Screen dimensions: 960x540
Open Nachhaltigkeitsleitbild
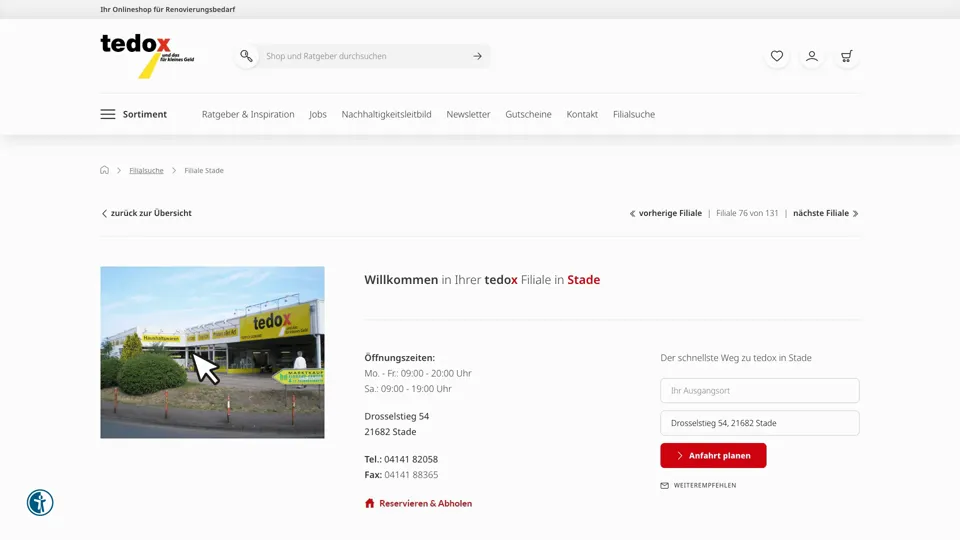[x=386, y=114]
